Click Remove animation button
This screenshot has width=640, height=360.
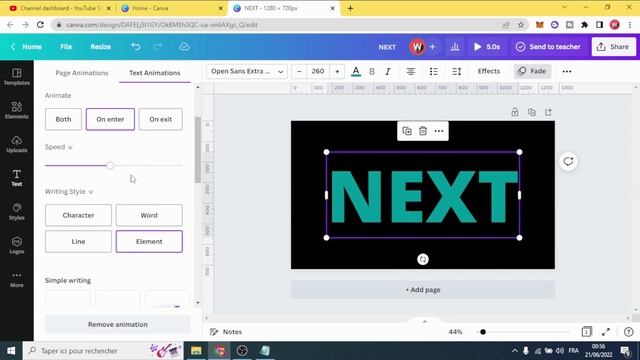pos(118,324)
